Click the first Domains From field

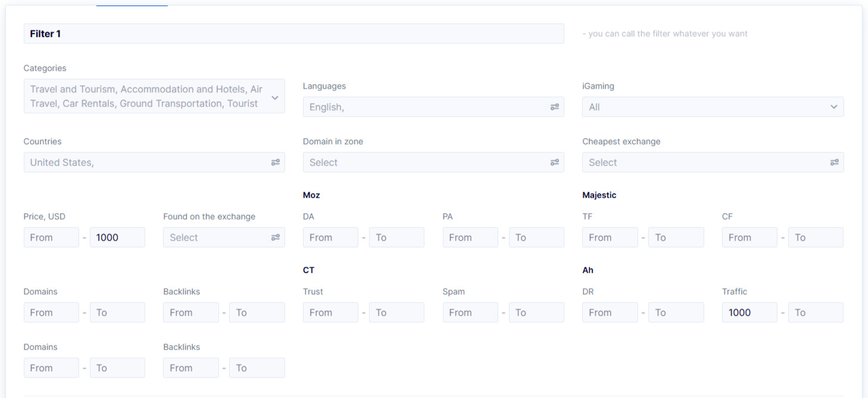tap(51, 312)
